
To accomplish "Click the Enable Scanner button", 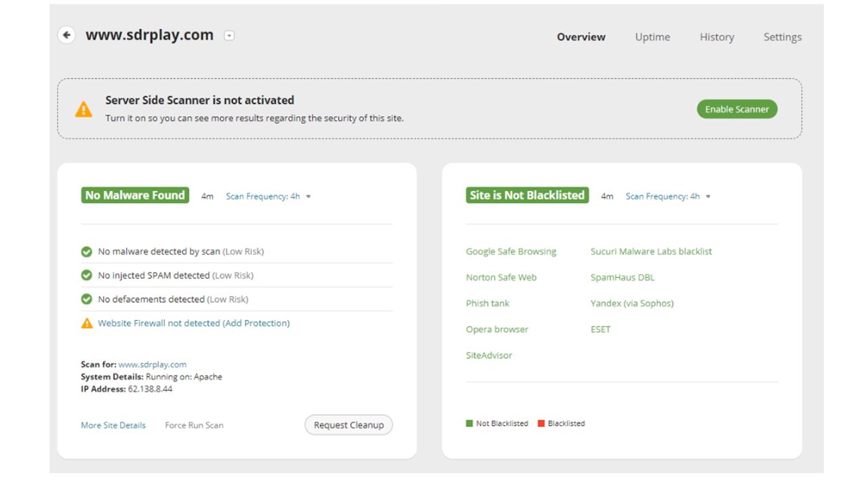I will 737,109.
